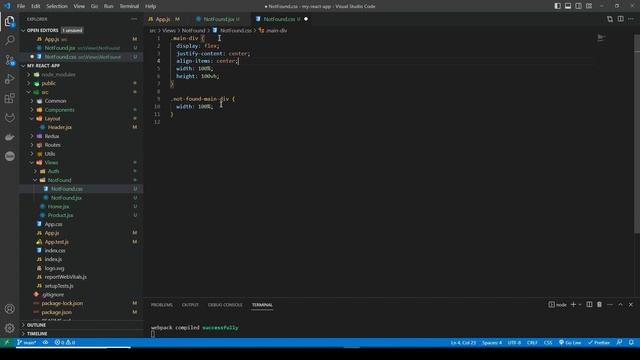Switch to the NotFound.jsx editor tab
The image size is (640, 360).
(x=219, y=19)
